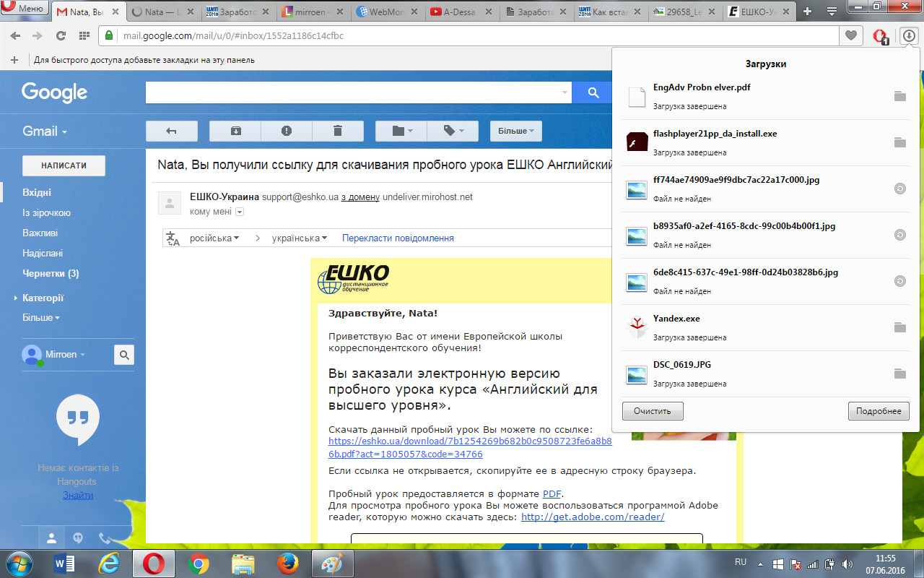
Task: Click the sender avatar placeholder icon
Action: coord(170,203)
